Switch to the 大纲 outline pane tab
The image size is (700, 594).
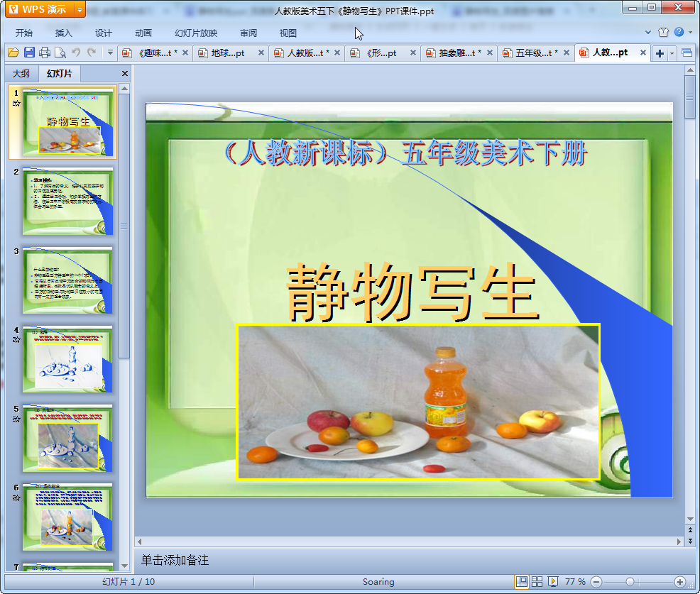click(x=21, y=74)
